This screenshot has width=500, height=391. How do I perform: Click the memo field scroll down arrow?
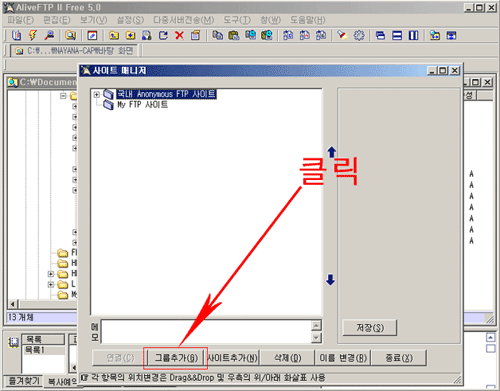click(x=316, y=338)
